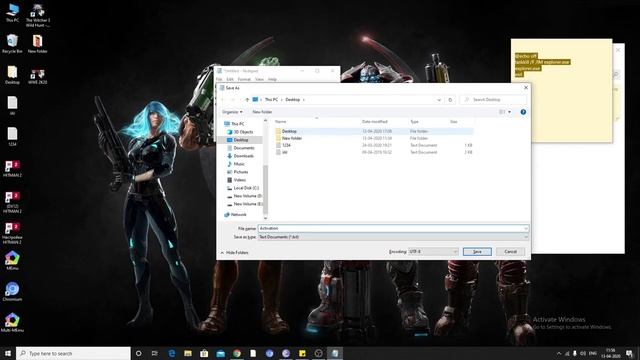
Task: Open New Volume (D:) in navigation tree
Action: 247,196
